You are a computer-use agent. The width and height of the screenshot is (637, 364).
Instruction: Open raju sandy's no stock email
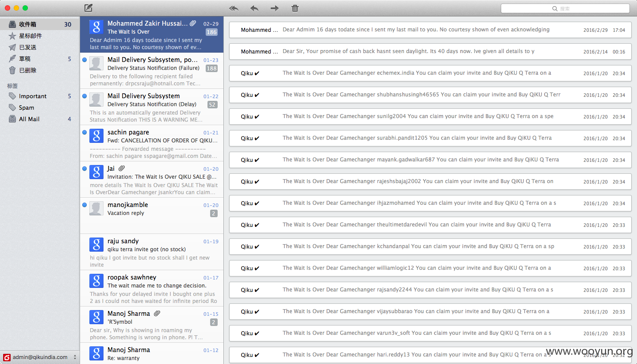152,252
